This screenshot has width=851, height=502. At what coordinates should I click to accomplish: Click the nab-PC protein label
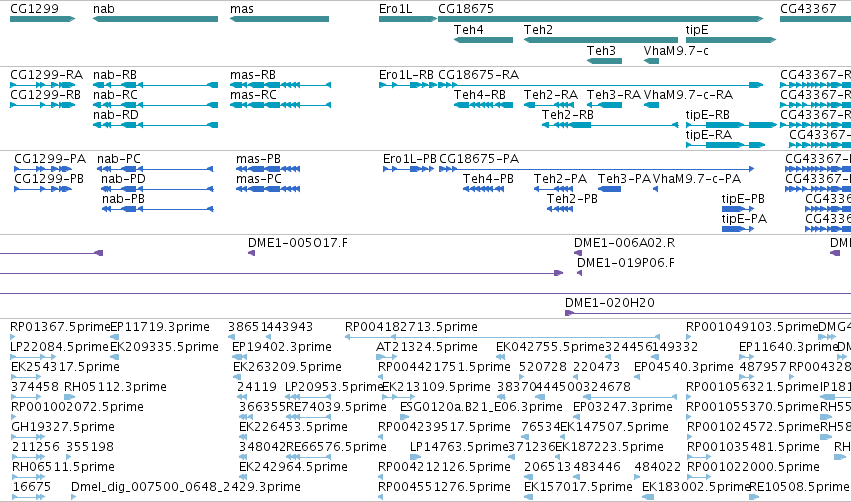(x=119, y=158)
